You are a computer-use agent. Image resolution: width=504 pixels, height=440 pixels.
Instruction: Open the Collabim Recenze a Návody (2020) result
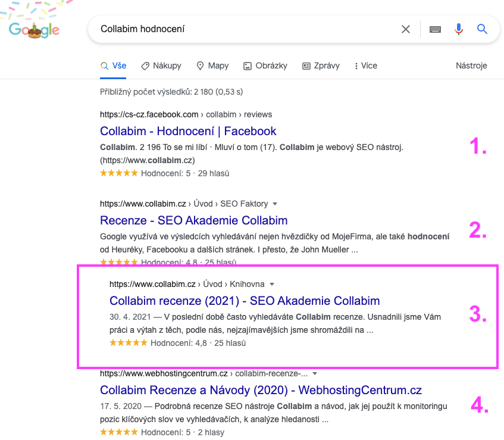tap(261, 390)
